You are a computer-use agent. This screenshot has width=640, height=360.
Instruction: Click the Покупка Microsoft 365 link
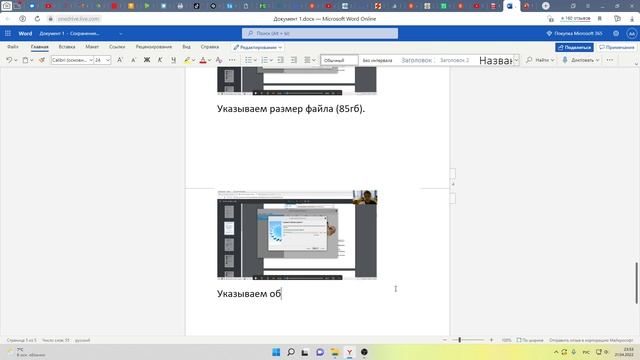pyautogui.click(x=574, y=33)
